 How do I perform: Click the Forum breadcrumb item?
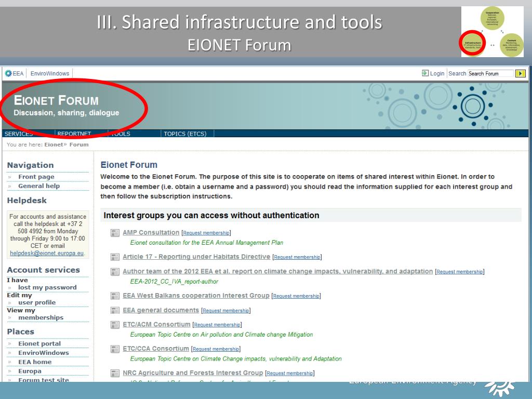pyautogui.click(x=79, y=144)
